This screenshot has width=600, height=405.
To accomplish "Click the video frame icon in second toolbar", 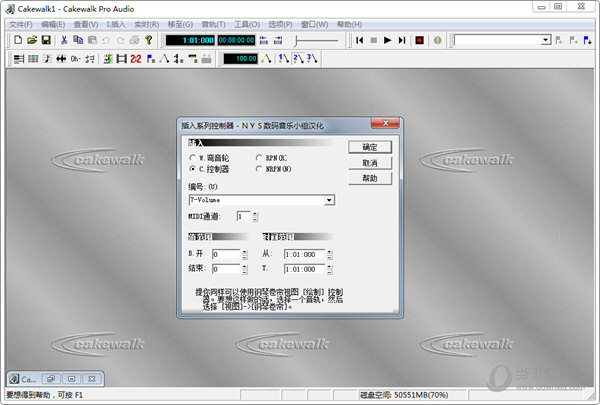I will (x=122, y=59).
